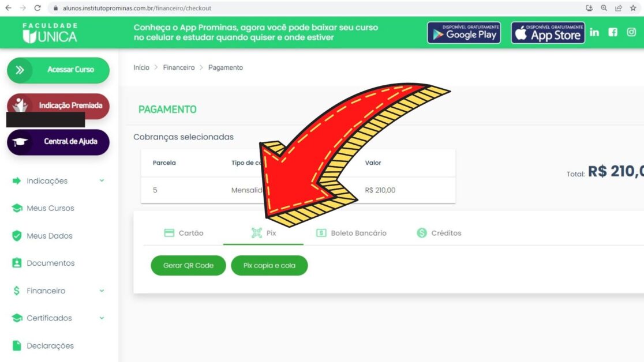Click the browser zoom magnifier icon

point(604,8)
